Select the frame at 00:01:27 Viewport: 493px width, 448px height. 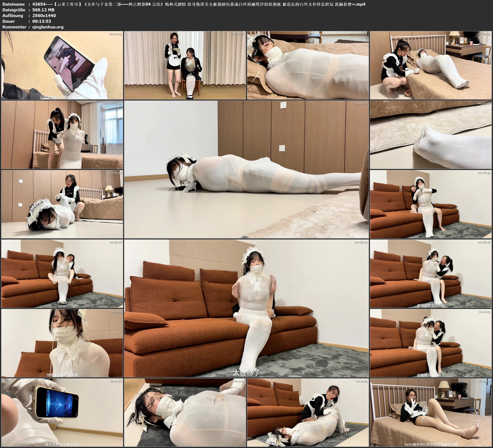pyautogui.click(x=185, y=65)
